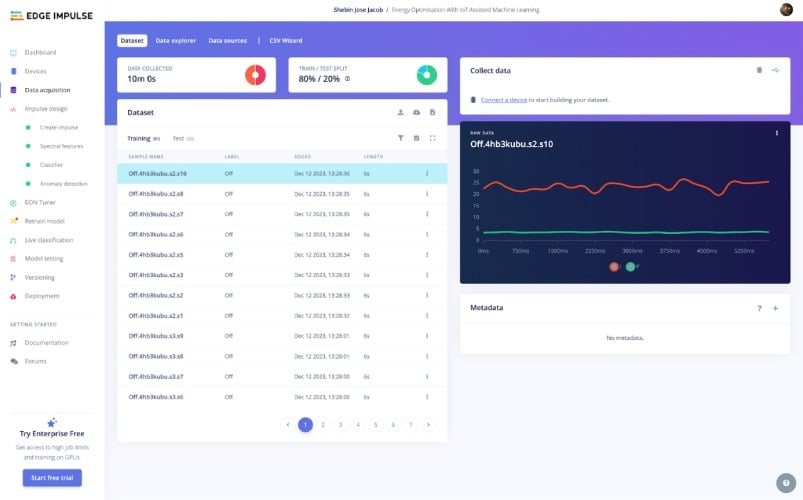Click the device icon in Collect data header
Viewport: 803px width, 500px height.
click(x=759, y=70)
